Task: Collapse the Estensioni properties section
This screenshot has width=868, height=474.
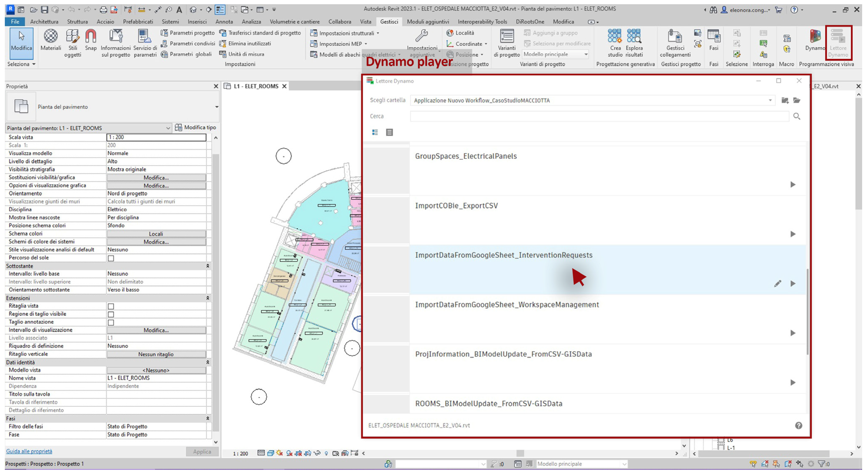Action: [207, 298]
